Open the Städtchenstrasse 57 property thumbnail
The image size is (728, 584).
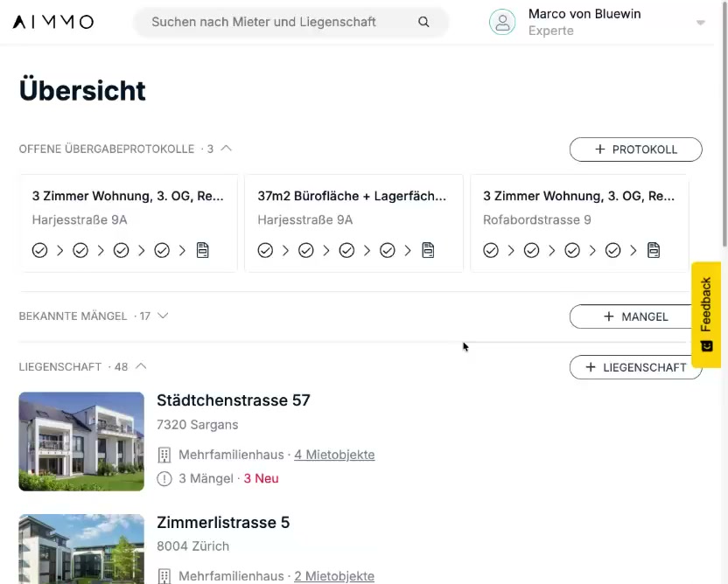coord(81,441)
